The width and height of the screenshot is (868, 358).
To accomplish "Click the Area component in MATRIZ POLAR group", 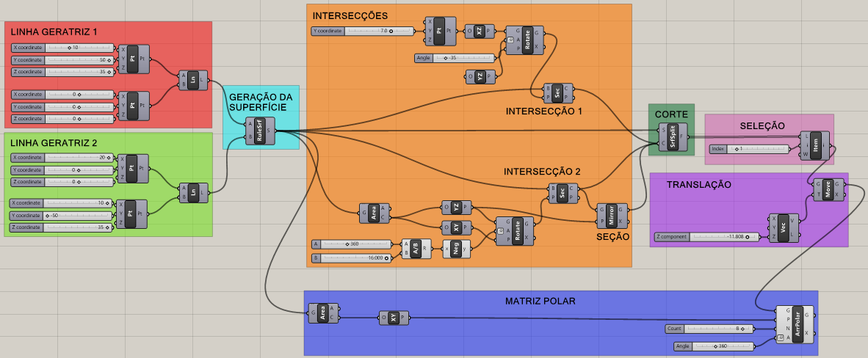I will 323,313.
